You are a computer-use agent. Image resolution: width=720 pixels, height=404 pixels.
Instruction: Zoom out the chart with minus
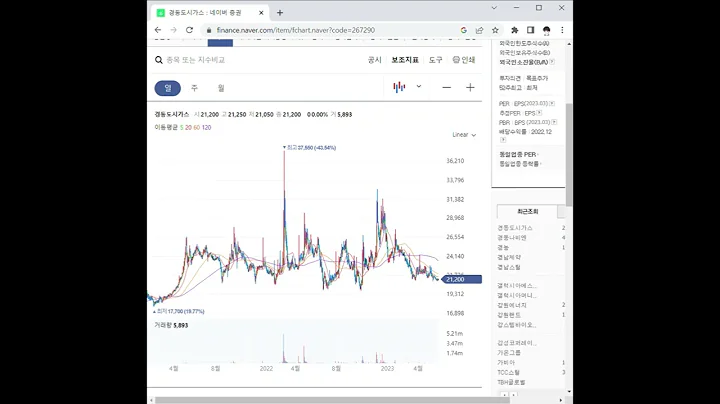coord(446,87)
